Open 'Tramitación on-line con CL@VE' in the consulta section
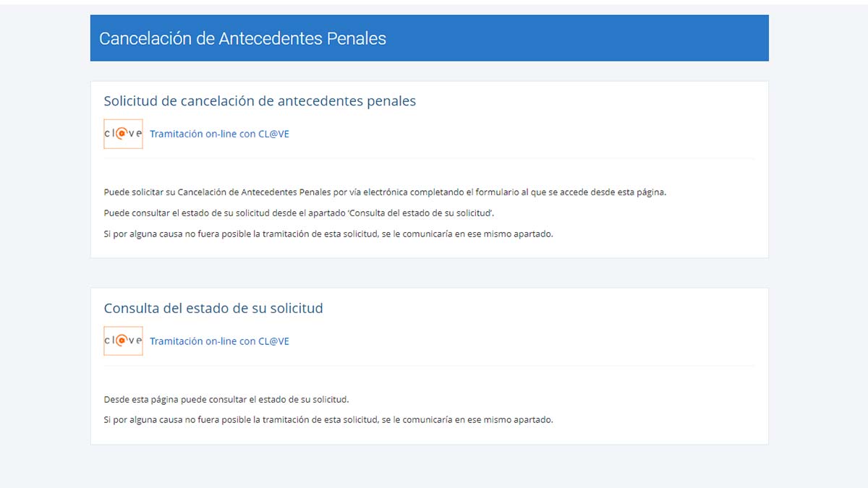868x488 pixels. coord(219,341)
